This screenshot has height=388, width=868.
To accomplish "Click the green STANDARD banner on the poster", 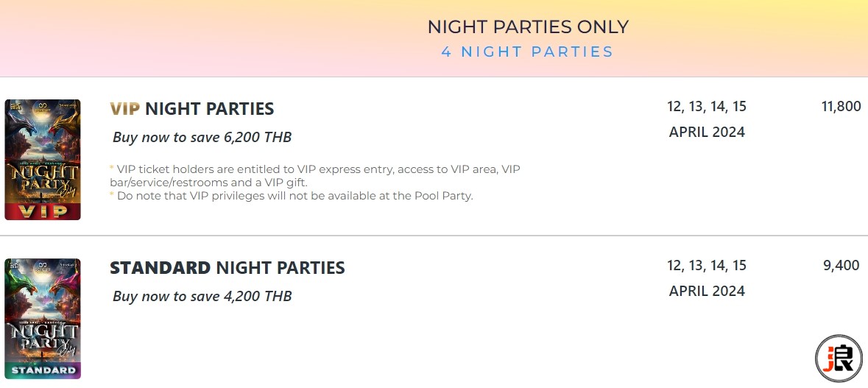I will [x=43, y=370].
